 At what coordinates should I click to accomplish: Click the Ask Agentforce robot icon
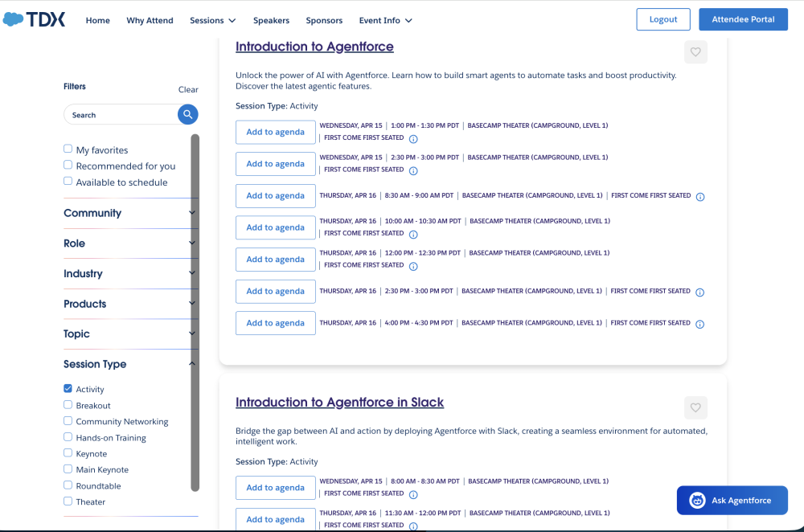tap(696, 500)
